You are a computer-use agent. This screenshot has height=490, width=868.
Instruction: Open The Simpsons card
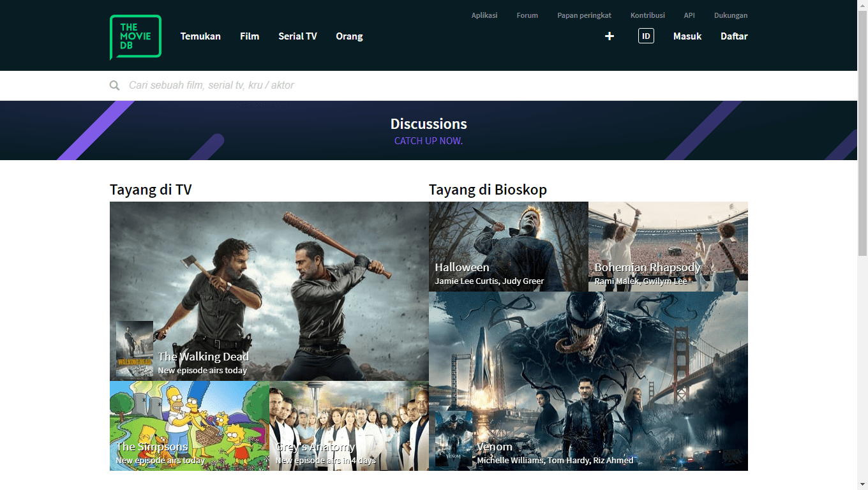pyautogui.click(x=190, y=426)
